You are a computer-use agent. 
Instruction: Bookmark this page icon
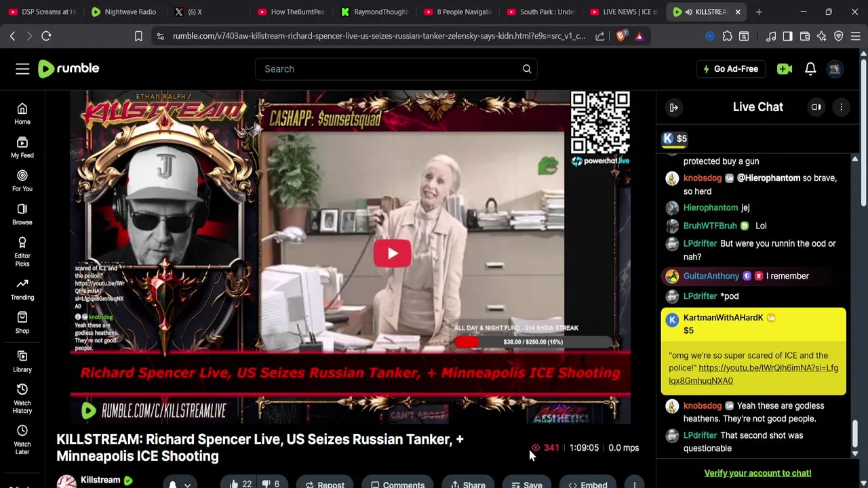138,36
